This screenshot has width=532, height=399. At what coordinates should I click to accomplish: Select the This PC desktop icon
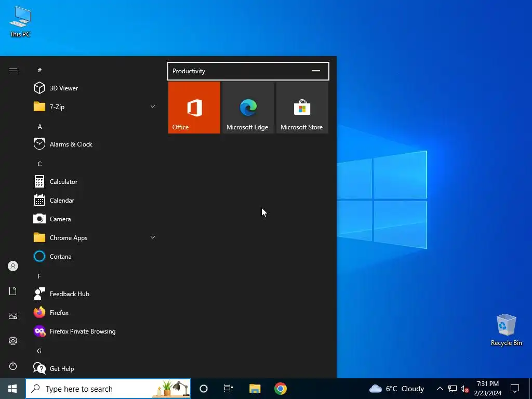point(20,22)
